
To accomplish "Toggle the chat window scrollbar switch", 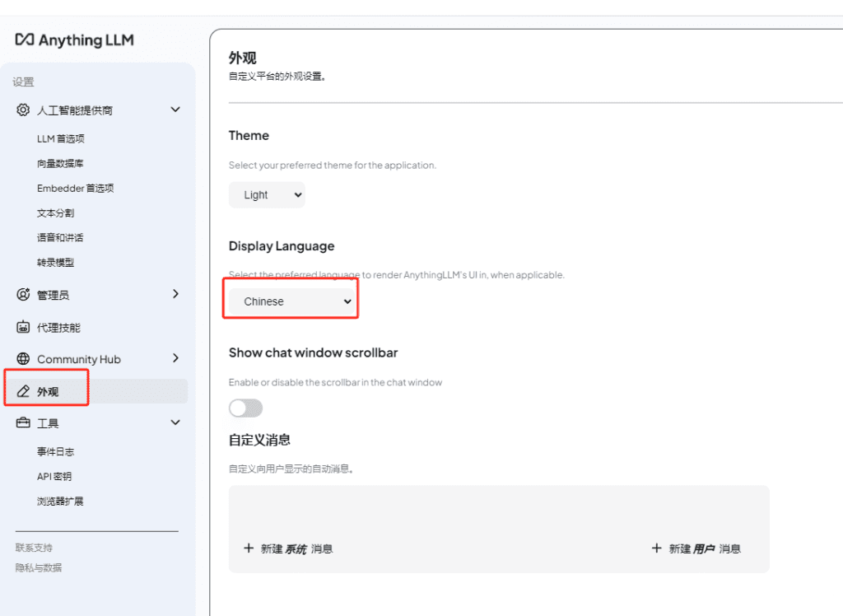I will pos(245,408).
